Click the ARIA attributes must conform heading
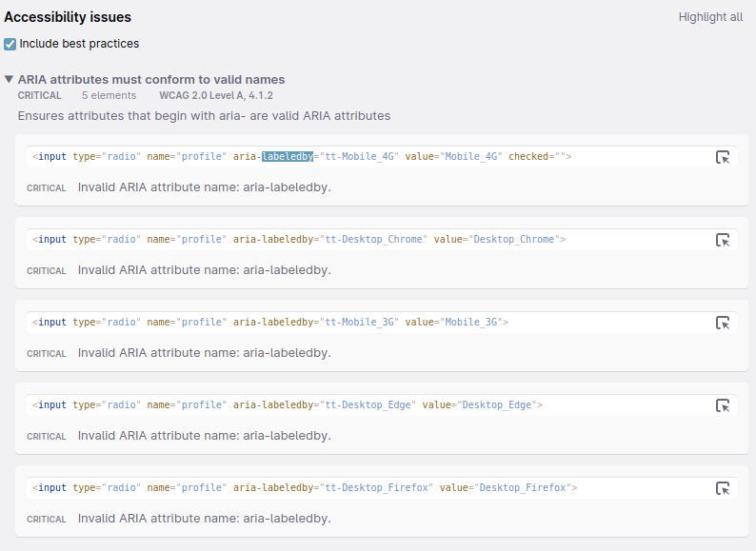This screenshot has height=551, width=756. 151,80
